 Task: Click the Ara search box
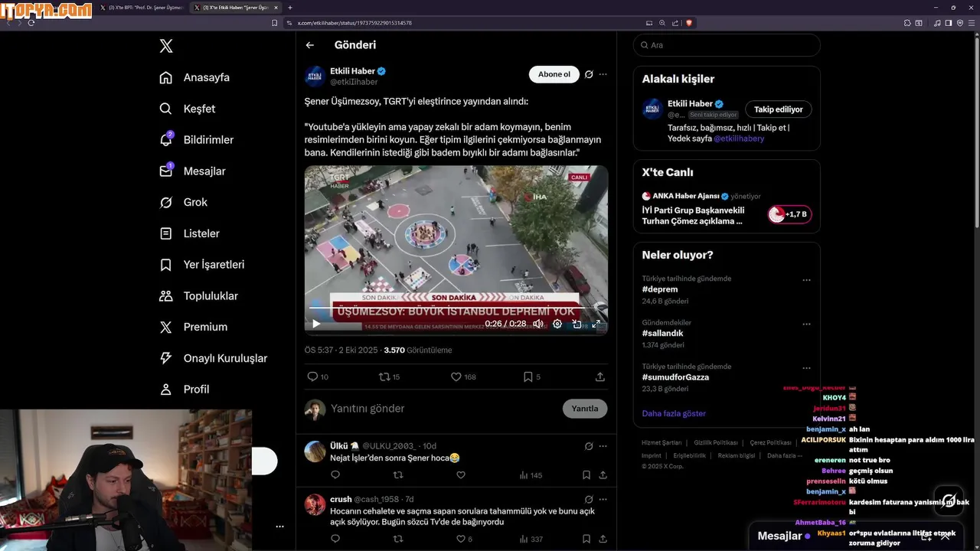[x=727, y=45]
